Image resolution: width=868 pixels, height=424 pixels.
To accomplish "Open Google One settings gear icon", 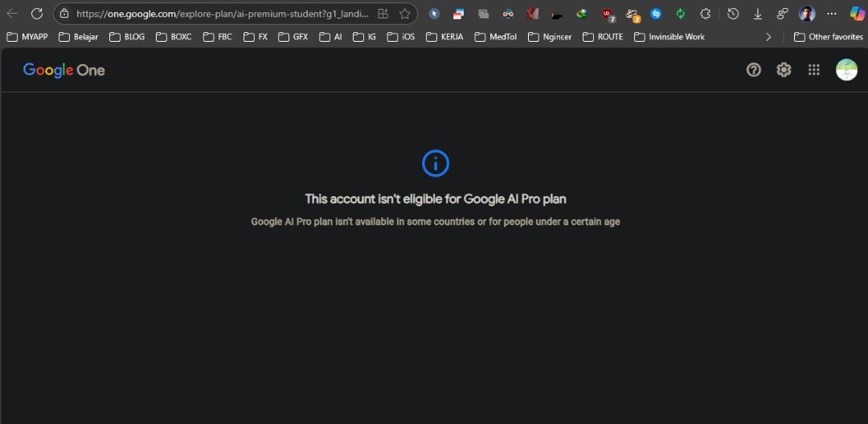I will [x=784, y=70].
